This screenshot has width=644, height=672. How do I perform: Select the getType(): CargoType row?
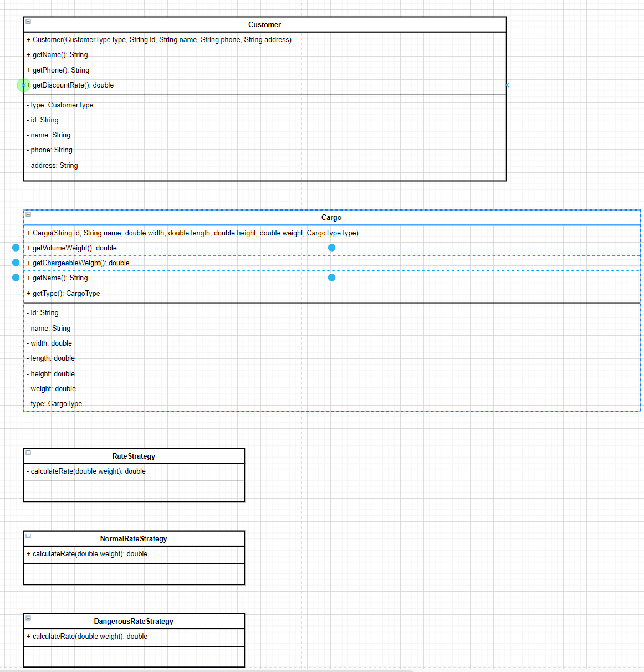point(331,294)
